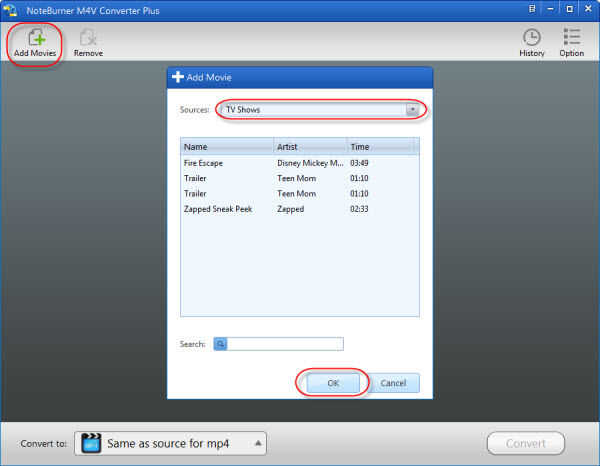The width and height of the screenshot is (600, 466).
Task: Click the magnifier icon in Search field
Action: pyautogui.click(x=220, y=344)
